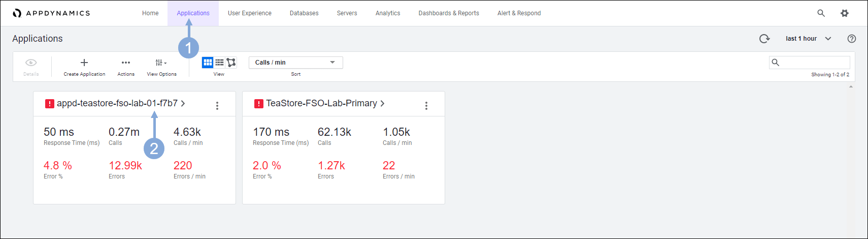Click the refresh icon beside time range
868x239 pixels.
764,39
